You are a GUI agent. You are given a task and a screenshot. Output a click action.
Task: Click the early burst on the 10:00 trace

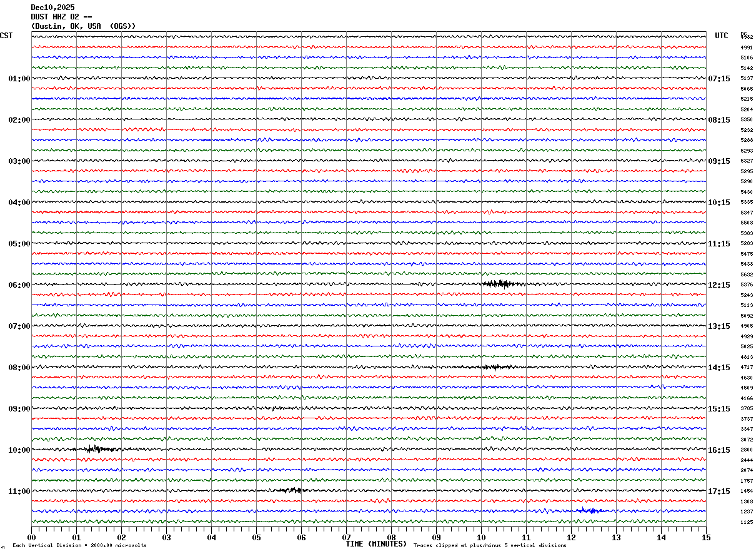pyautogui.click(x=97, y=449)
